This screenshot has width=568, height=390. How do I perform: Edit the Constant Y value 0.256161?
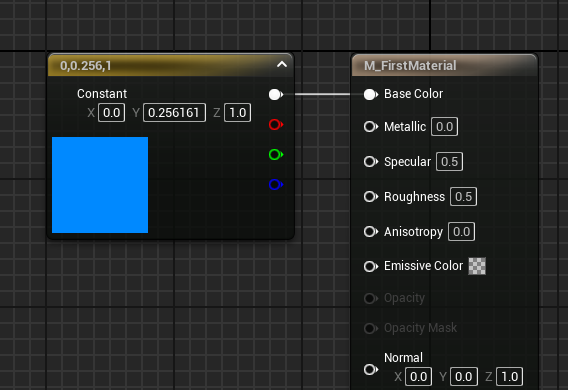(174, 113)
